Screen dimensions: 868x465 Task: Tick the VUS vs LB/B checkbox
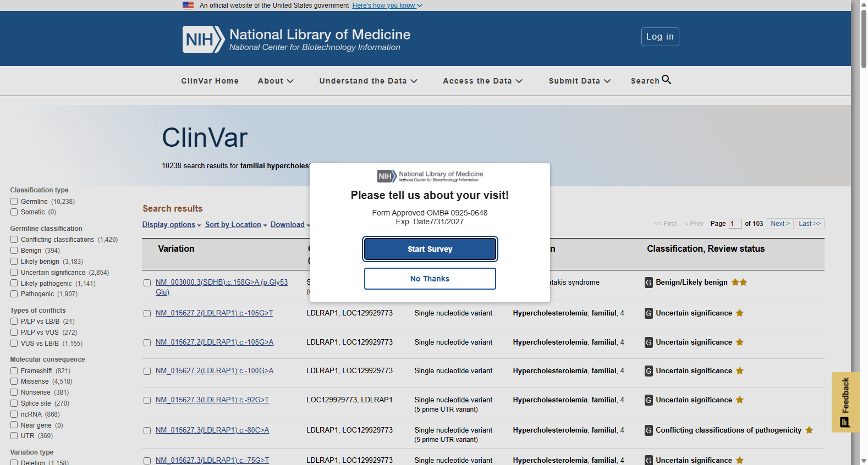(14, 344)
